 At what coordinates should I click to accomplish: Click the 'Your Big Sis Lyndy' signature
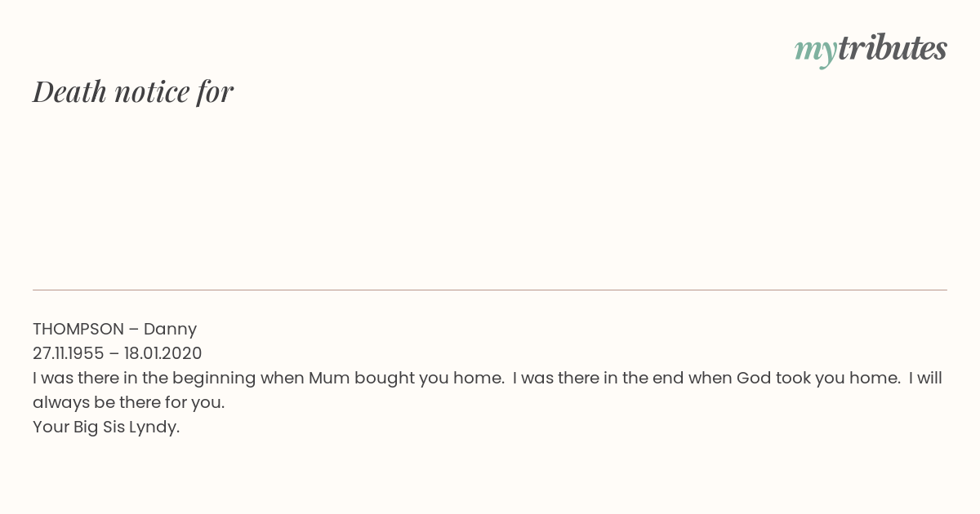click(106, 427)
